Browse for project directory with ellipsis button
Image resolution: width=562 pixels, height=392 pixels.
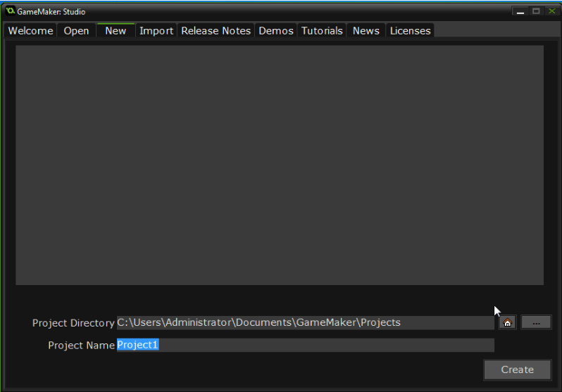click(x=536, y=322)
